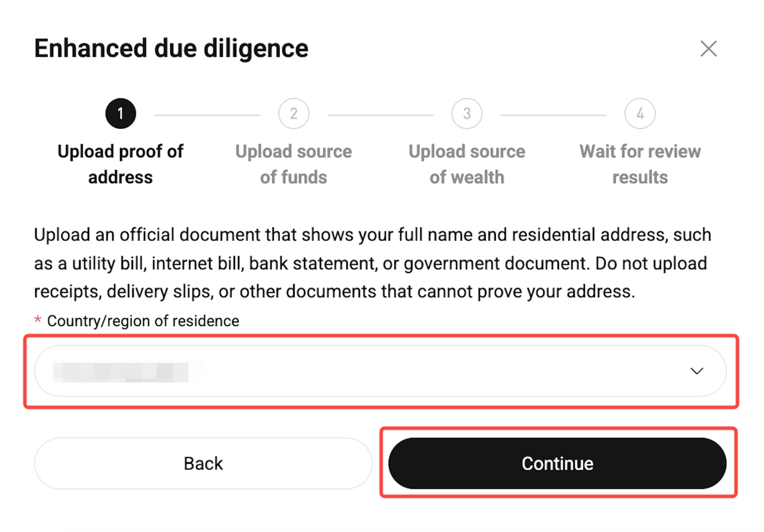Click the red required asterisk marker
This screenshot has height=532, width=764.
point(37,320)
